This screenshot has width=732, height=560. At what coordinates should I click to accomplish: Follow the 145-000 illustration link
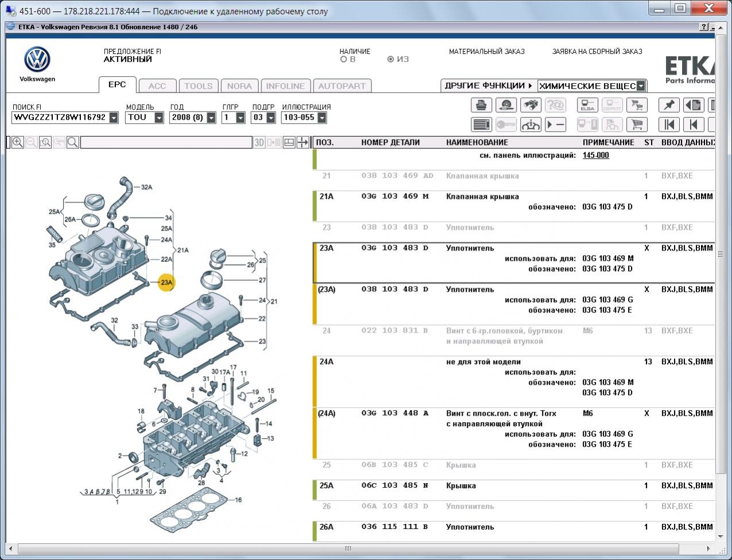[595, 155]
